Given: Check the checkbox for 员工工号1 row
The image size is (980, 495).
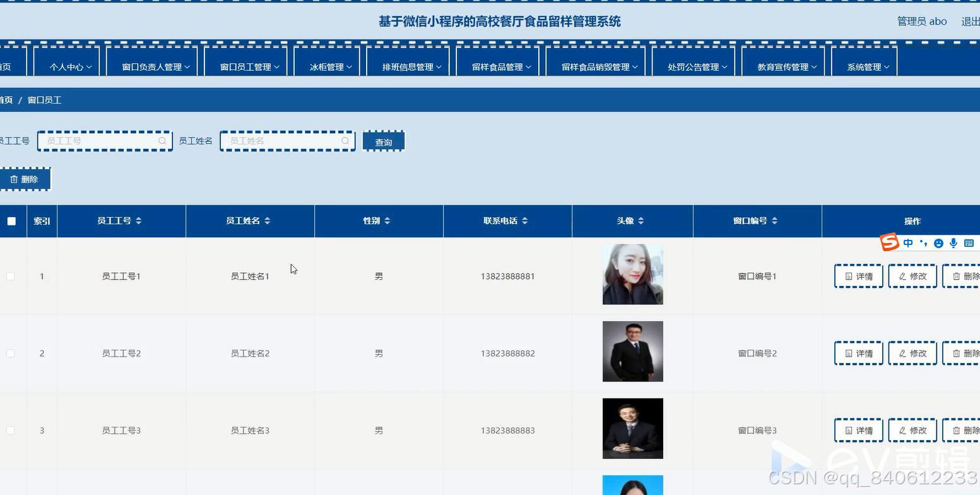Looking at the screenshot, I should pyautogui.click(x=10, y=276).
